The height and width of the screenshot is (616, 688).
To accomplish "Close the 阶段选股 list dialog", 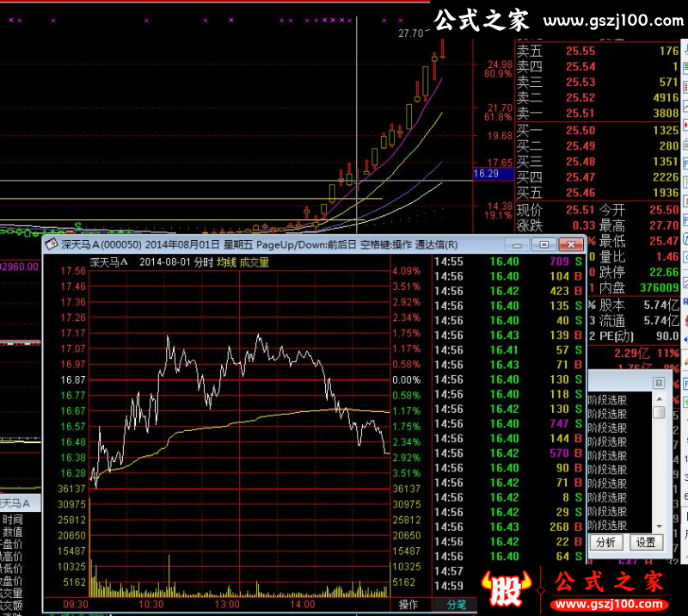I will (659, 383).
